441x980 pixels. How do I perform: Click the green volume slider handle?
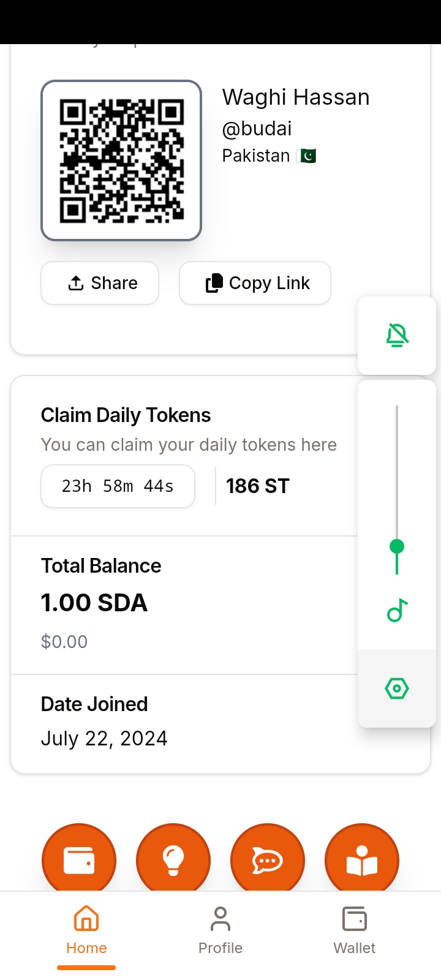click(x=397, y=546)
